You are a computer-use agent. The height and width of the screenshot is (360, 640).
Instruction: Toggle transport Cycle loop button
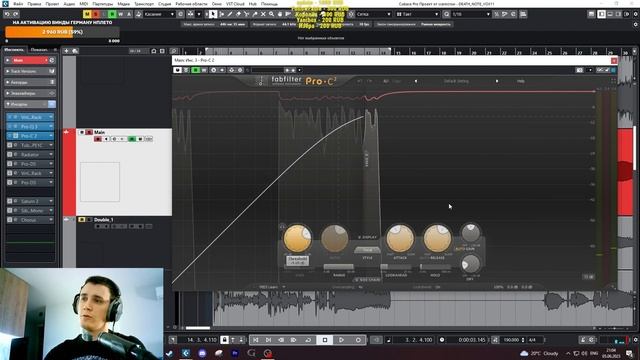[x=308, y=340]
